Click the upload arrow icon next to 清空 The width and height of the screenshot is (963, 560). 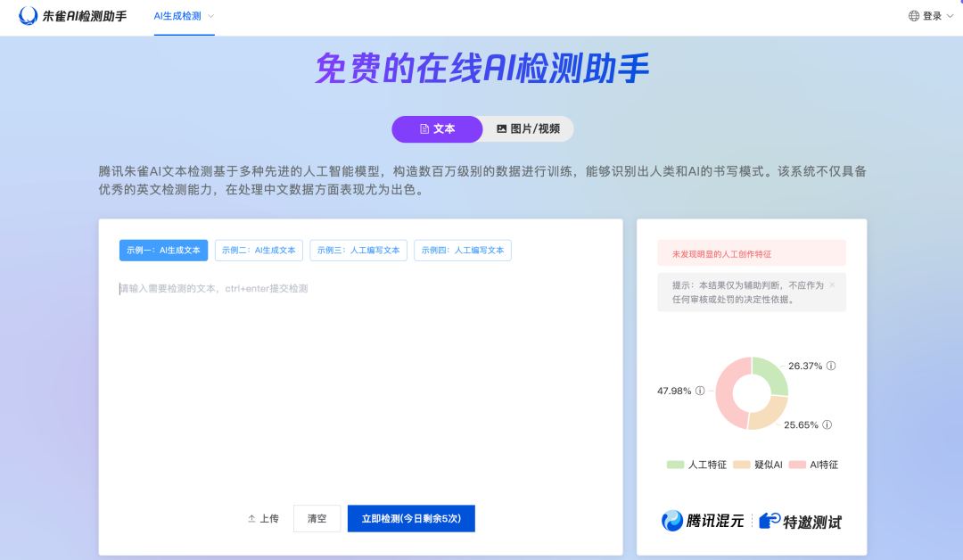click(252, 518)
